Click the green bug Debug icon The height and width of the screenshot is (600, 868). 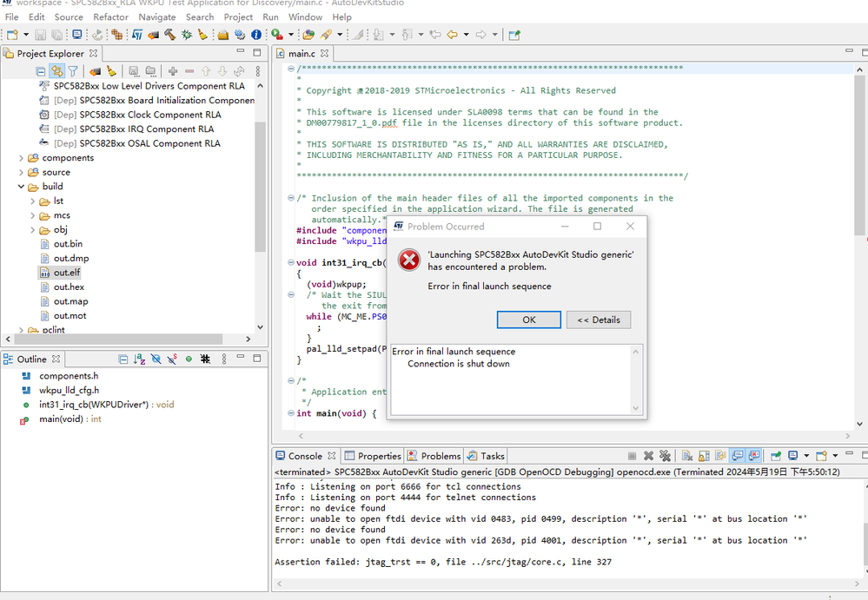tap(187, 35)
